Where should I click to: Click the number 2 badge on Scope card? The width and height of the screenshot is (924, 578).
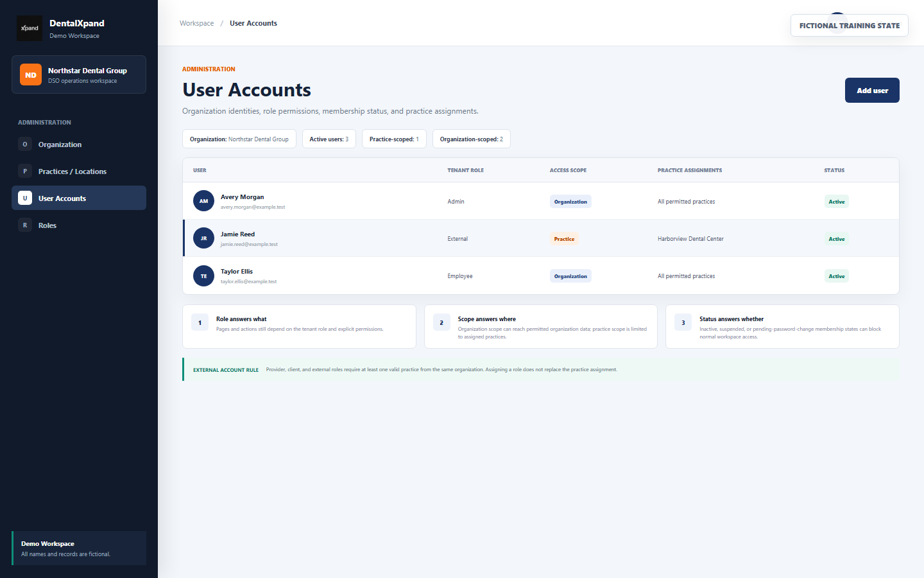[x=441, y=322]
